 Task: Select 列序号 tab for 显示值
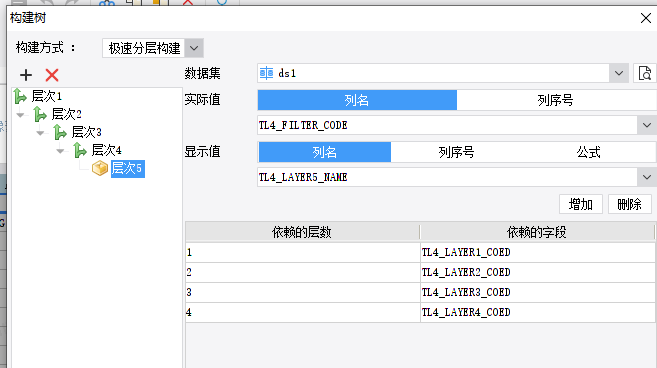tap(457, 152)
